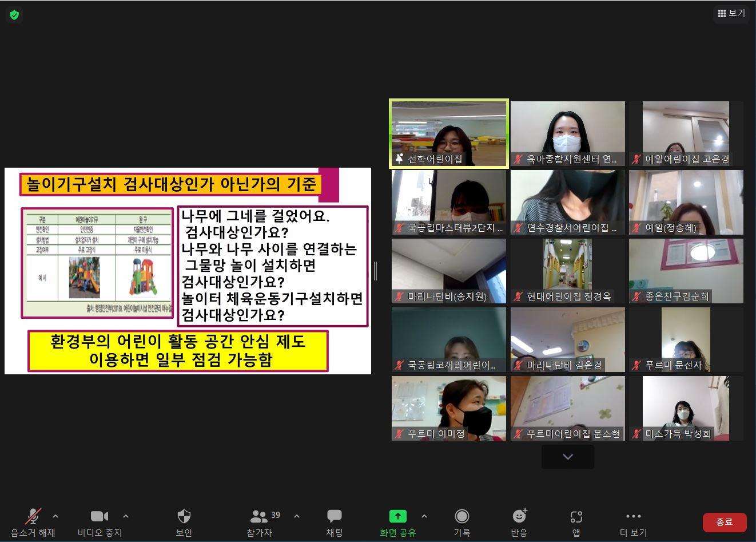Click muted mic icon on 국공립마스터뷰2단지
This screenshot has height=542, width=756.
(399, 228)
